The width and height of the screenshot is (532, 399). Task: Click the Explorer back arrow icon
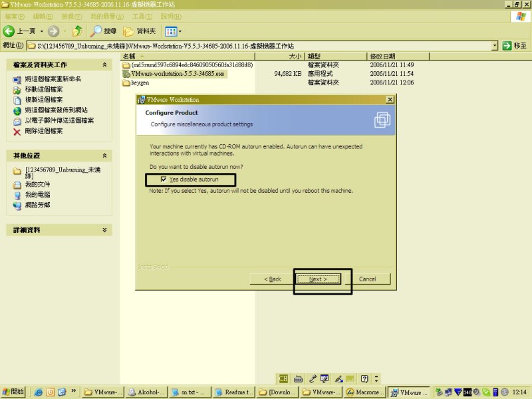[9, 31]
